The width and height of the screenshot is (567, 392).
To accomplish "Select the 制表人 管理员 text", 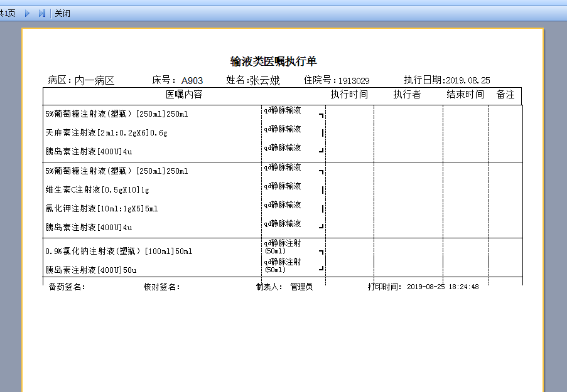I will [x=284, y=287].
